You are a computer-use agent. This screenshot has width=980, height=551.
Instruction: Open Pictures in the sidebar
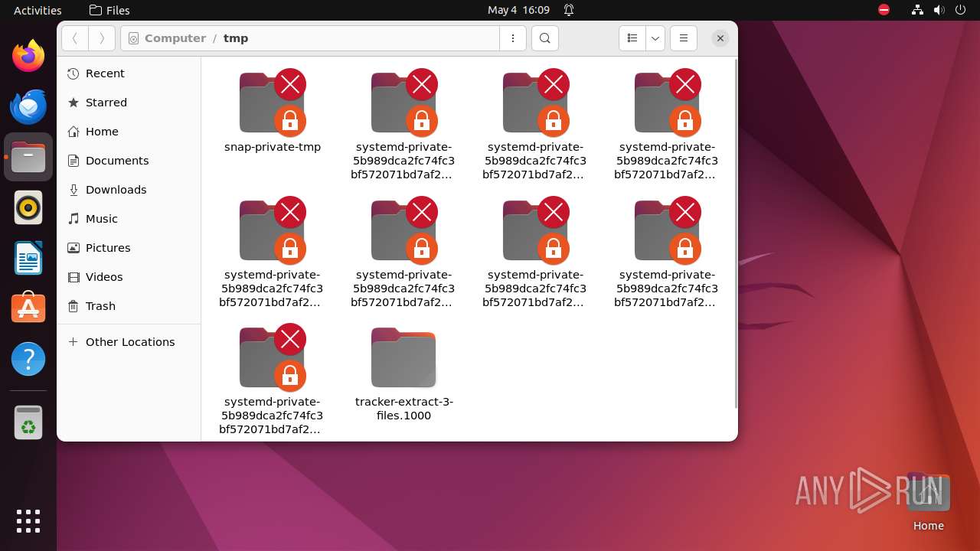point(129,248)
